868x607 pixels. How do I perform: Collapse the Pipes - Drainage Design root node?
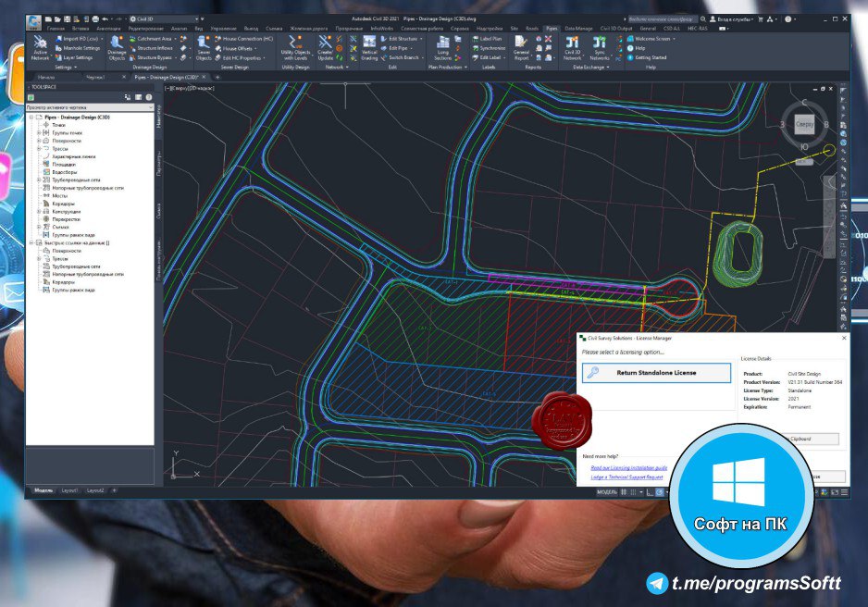tap(31, 118)
